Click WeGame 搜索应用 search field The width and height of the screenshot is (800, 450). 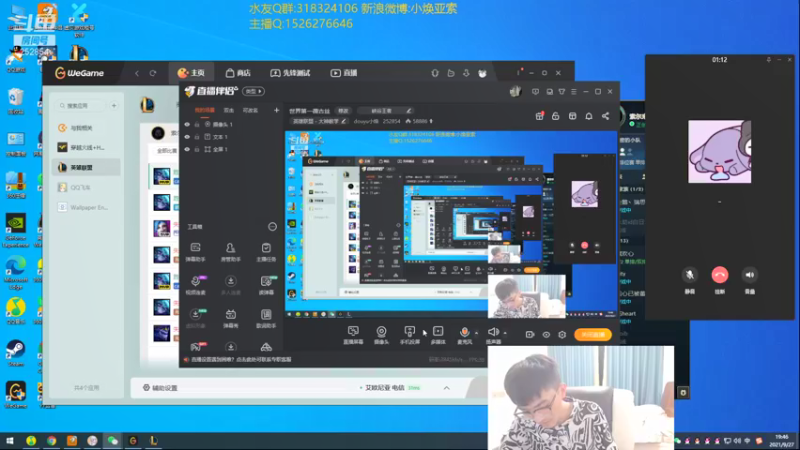81,106
